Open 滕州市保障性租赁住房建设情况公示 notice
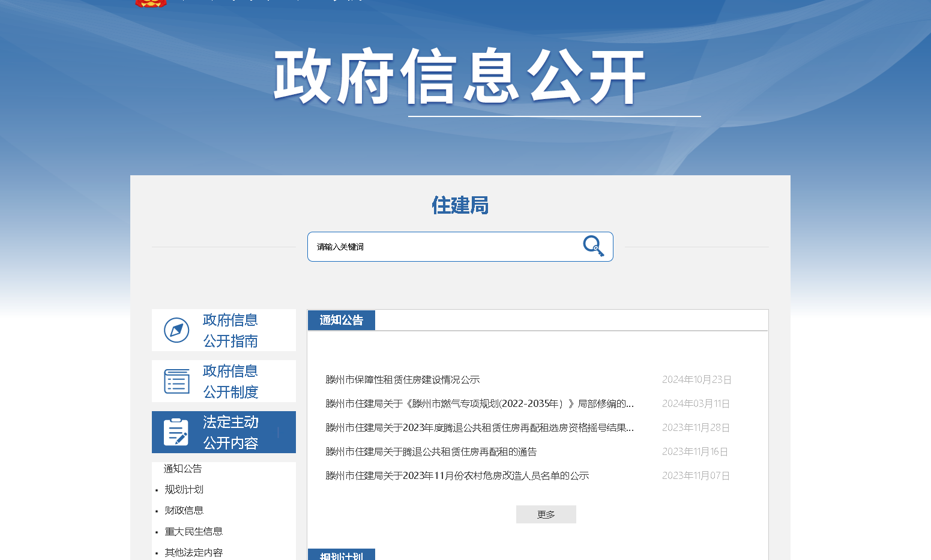The image size is (931, 560). click(402, 380)
